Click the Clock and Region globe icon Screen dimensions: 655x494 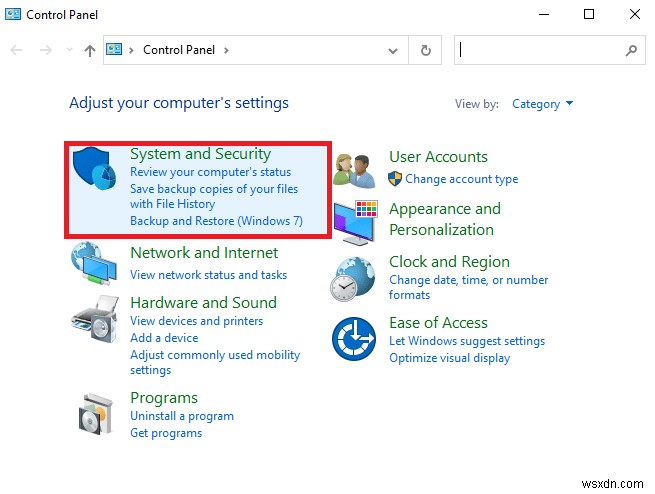point(355,277)
